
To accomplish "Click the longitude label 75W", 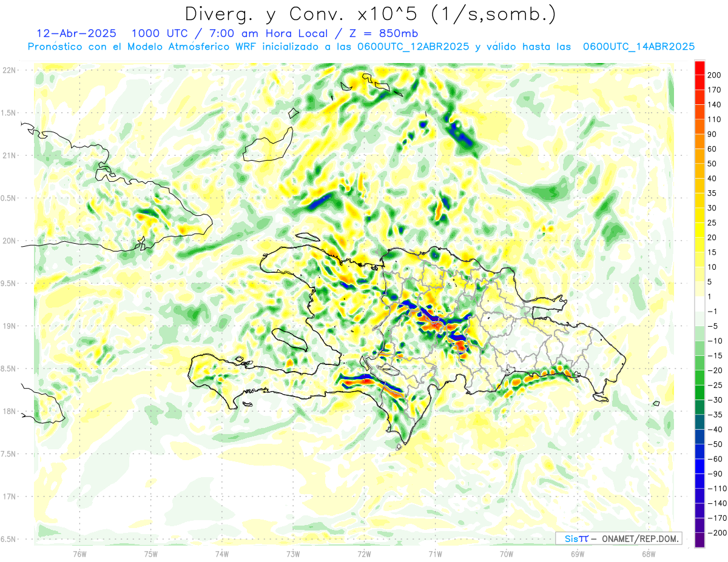I will pyautogui.click(x=151, y=554).
